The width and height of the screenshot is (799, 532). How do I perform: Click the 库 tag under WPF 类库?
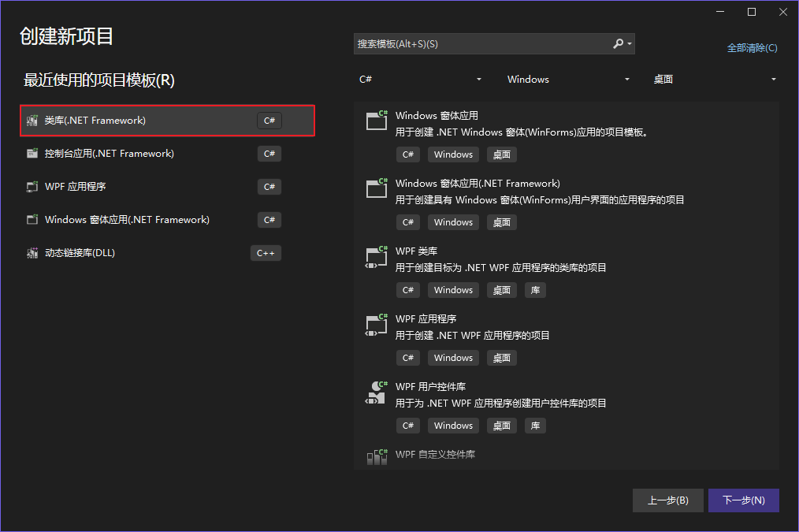click(x=535, y=289)
